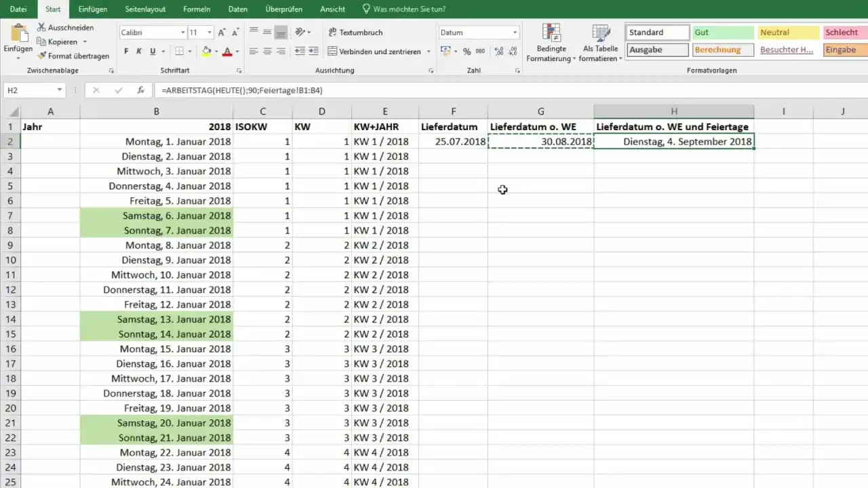Click the Ausschneiden scissors icon
This screenshot has width=868, height=488.
coord(42,28)
